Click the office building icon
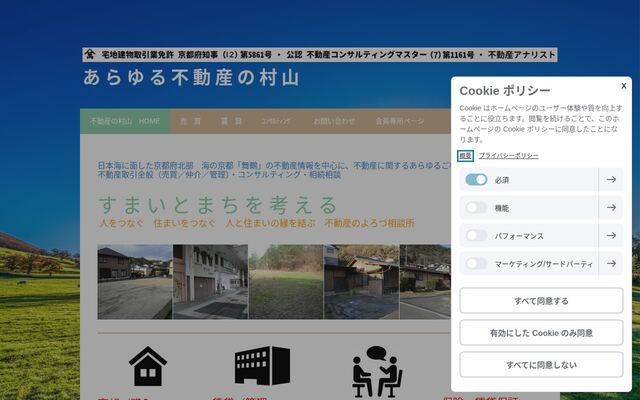 click(x=262, y=366)
